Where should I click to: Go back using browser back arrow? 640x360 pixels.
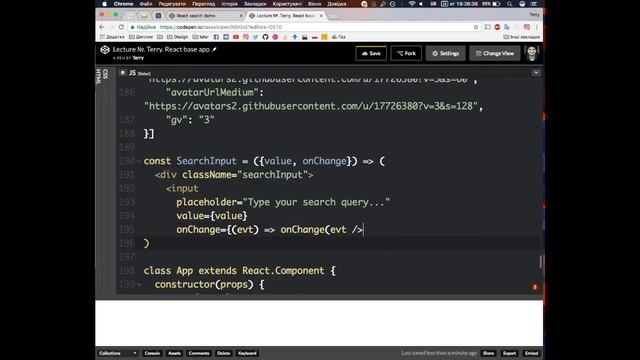102,27
